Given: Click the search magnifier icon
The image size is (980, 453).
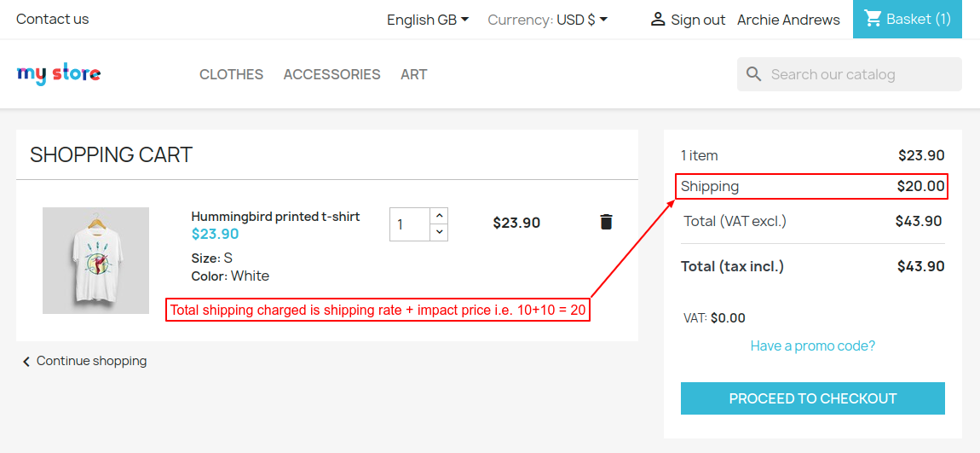Looking at the screenshot, I should [753, 74].
